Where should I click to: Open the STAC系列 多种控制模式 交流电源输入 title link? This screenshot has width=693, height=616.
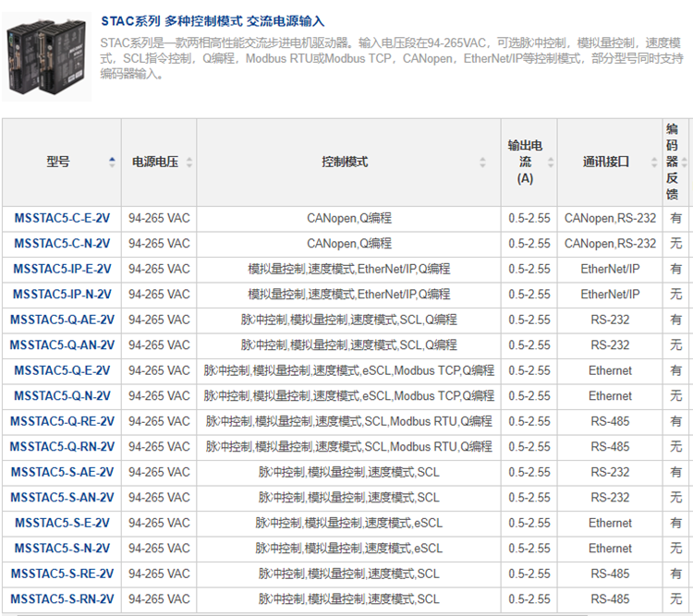pyautogui.click(x=213, y=20)
